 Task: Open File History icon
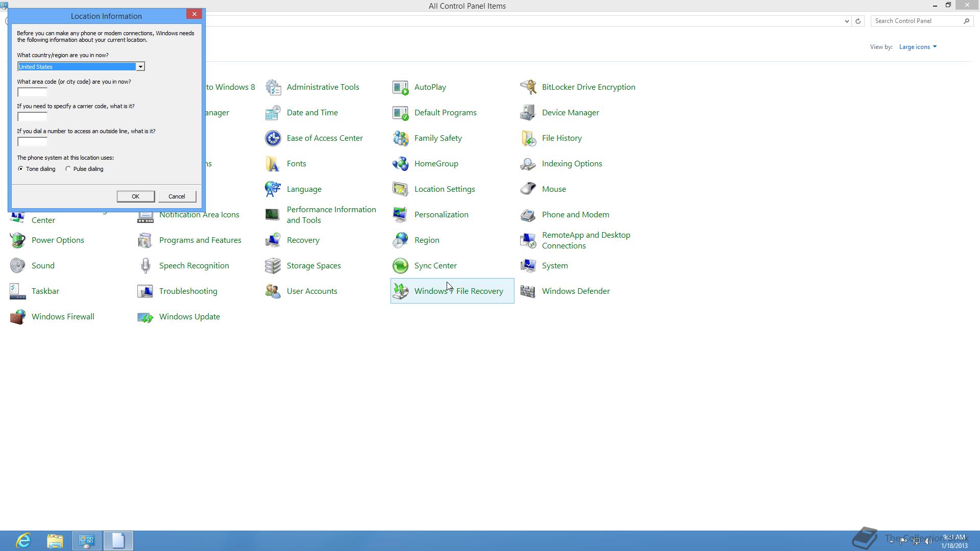pyautogui.click(x=528, y=138)
